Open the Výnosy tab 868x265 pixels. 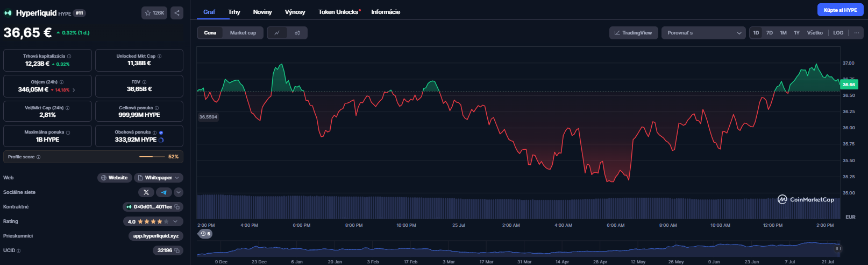click(295, 12)
